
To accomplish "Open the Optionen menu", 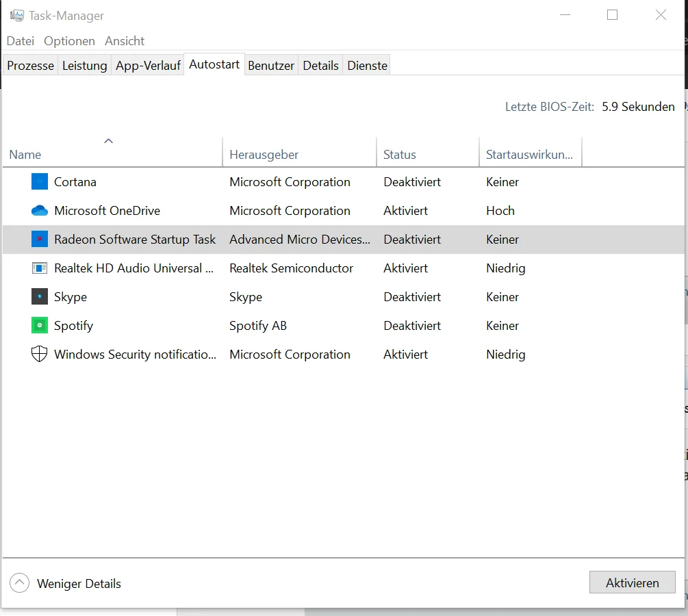I will tap(69, 41).
